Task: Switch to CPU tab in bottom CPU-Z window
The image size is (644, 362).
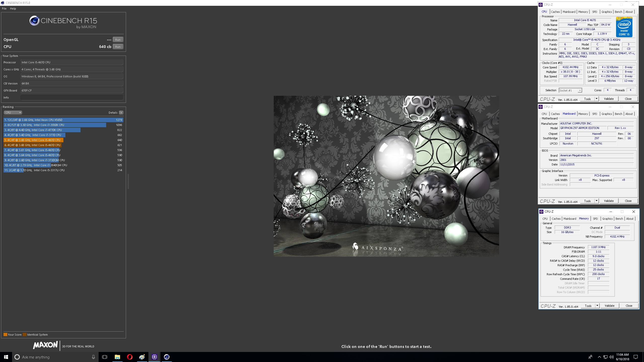Action: point(545,219)
